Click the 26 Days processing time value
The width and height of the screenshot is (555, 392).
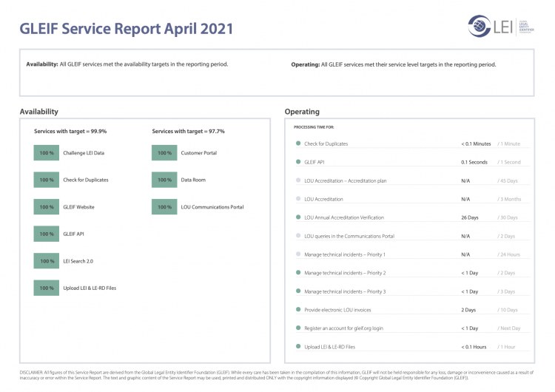(470, 217)
